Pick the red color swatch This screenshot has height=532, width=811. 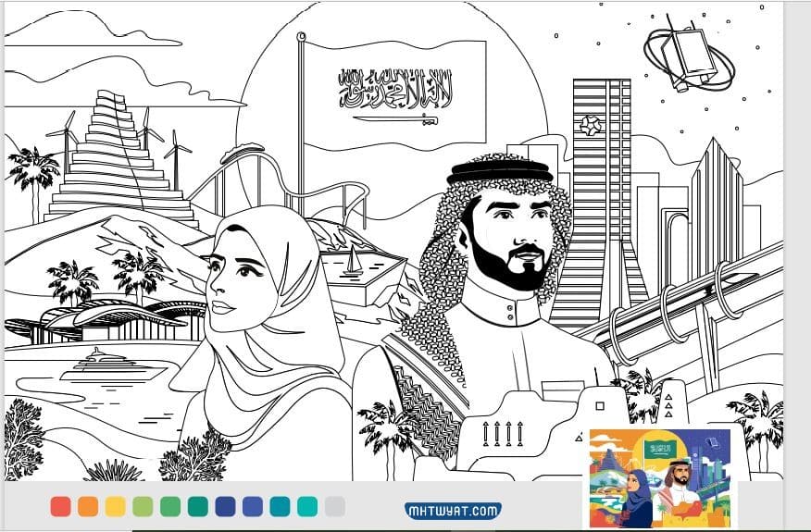60,507
